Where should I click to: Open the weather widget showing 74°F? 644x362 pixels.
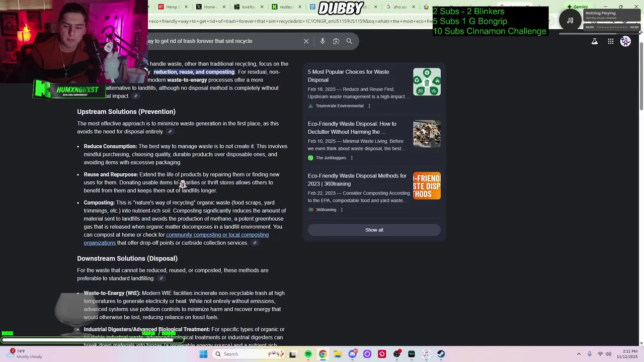(x=25, y=354)
